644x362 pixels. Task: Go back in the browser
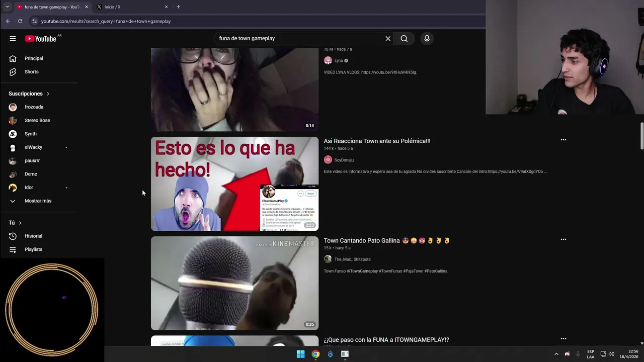coord(8,21)
